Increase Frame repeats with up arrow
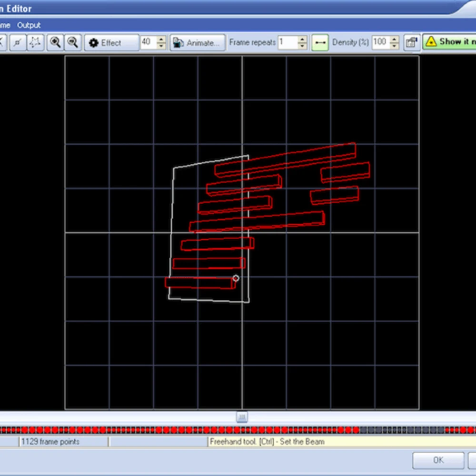 pos(302,39)
